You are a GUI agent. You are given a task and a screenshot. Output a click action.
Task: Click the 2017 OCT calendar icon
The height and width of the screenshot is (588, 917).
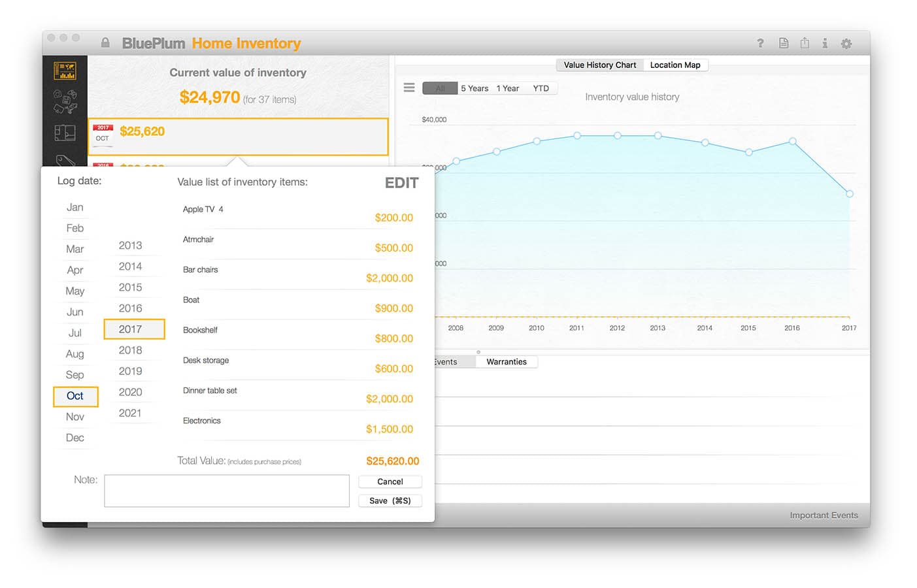[x=103, y=134]
